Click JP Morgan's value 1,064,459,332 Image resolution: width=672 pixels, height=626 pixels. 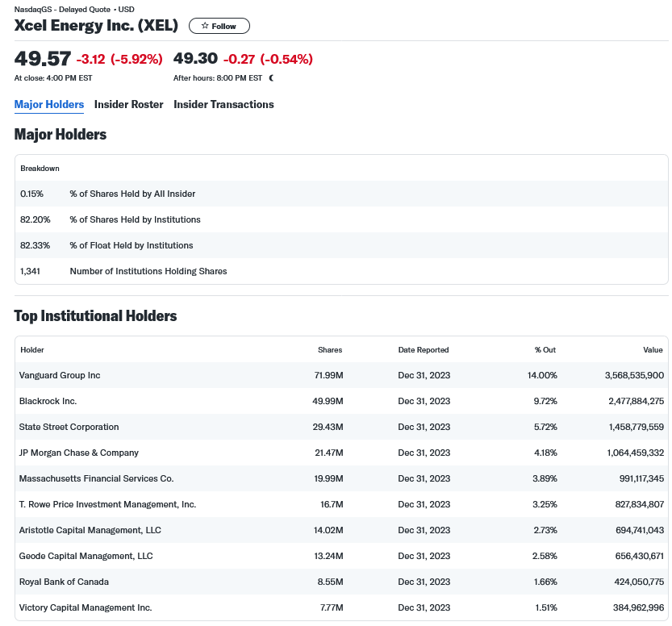[x=636, y=453]
